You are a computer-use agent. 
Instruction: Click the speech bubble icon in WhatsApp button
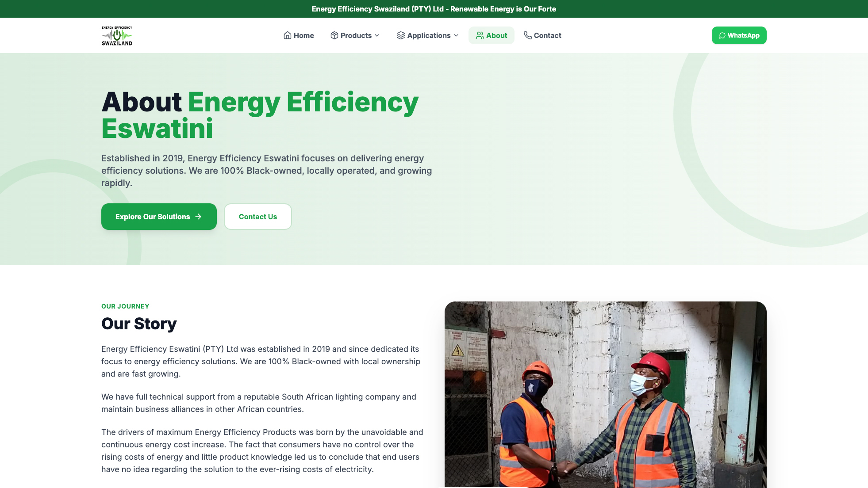point(722,35)
